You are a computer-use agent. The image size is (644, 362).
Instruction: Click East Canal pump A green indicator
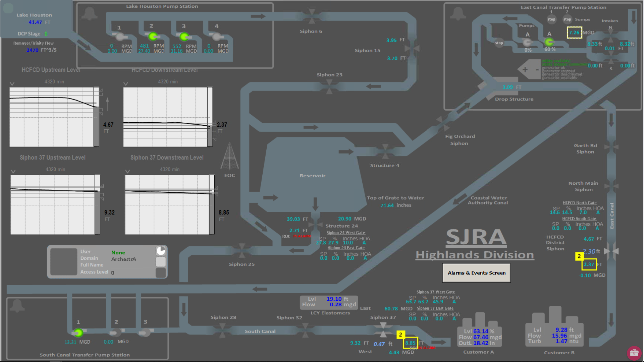549,42
